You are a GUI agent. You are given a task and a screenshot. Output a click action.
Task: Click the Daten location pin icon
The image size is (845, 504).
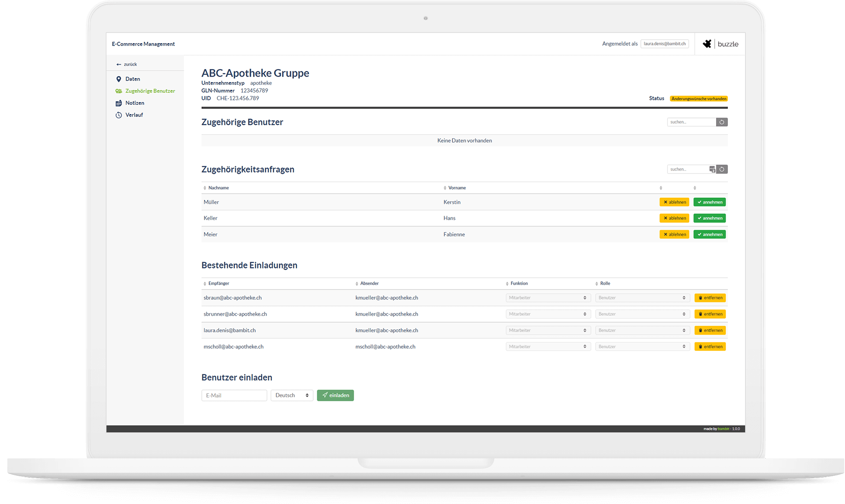click(x=118, y=79)
